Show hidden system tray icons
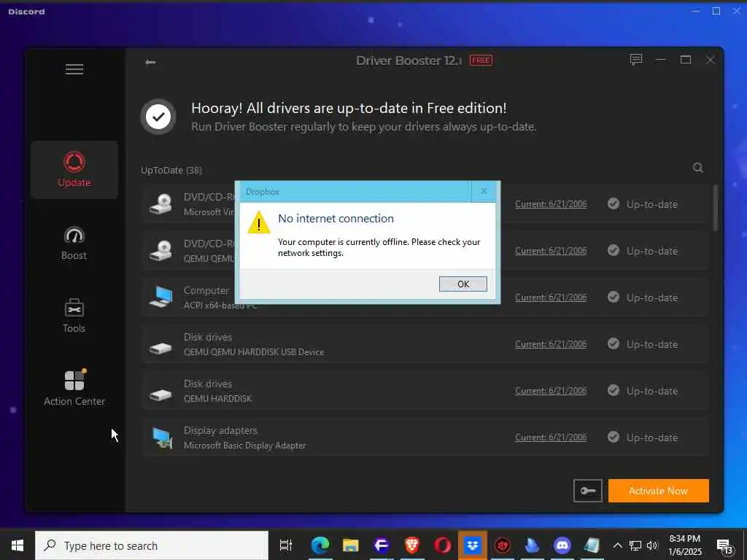Image resolution: width=747 pixels, height=560 pixels. 617,545
